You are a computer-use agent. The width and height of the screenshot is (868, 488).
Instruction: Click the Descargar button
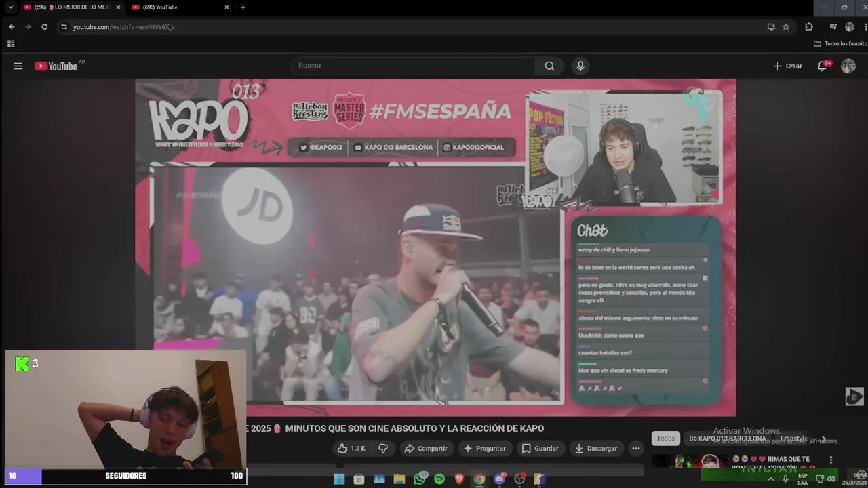tap(596, 448)
